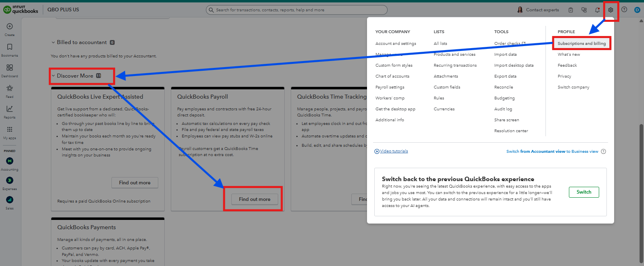
Task: Open the Help question mark icon
Action: pos(624,10)
